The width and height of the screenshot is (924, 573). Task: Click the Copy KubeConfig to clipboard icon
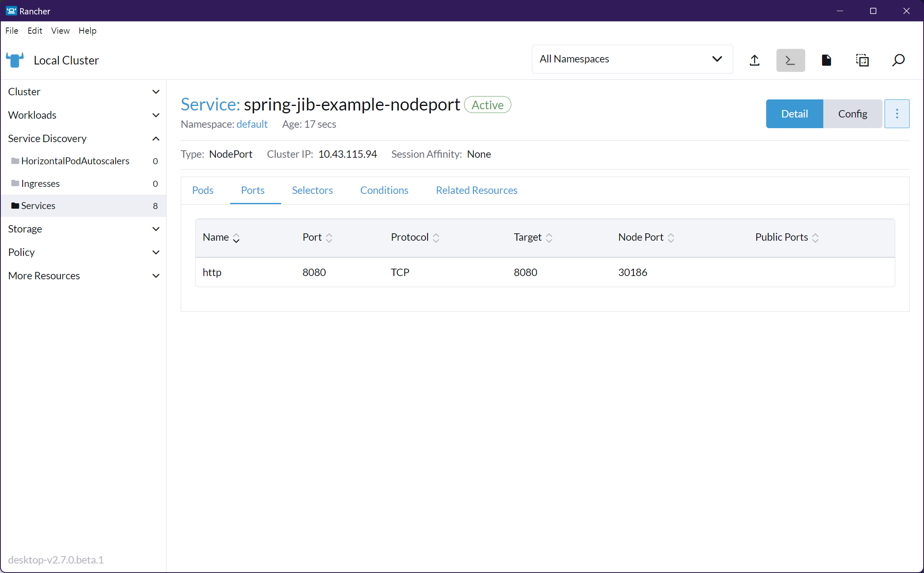click(x=862, y=60)
